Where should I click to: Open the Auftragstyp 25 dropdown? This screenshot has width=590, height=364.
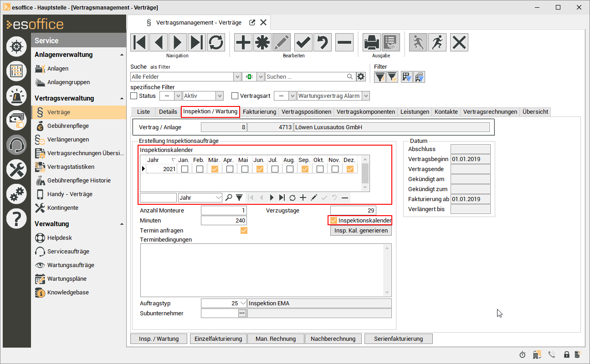click(x=243, y=303)
